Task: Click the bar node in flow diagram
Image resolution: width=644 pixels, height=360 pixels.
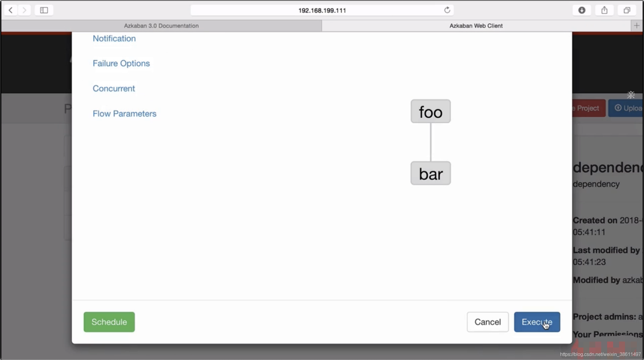Action: (431, 173)
